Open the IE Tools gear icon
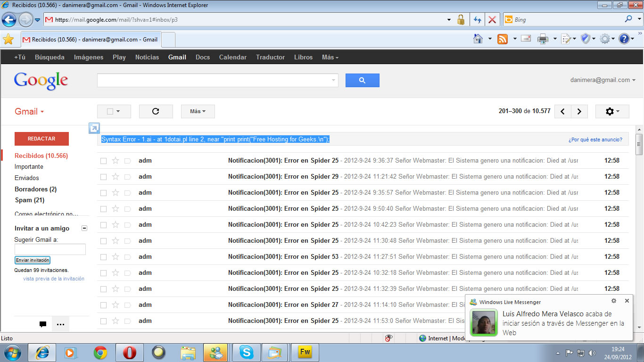The image size is (644, 362). 605,39
